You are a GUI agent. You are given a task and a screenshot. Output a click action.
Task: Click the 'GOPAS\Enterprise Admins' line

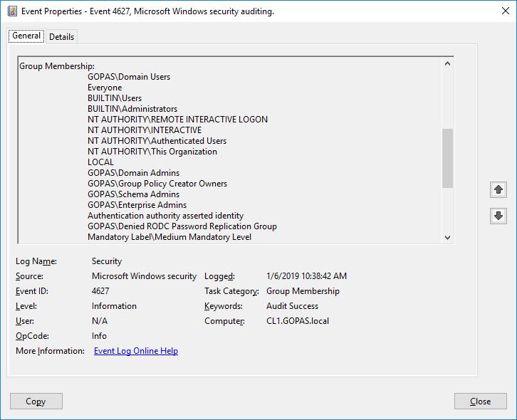tap(137, 205)
